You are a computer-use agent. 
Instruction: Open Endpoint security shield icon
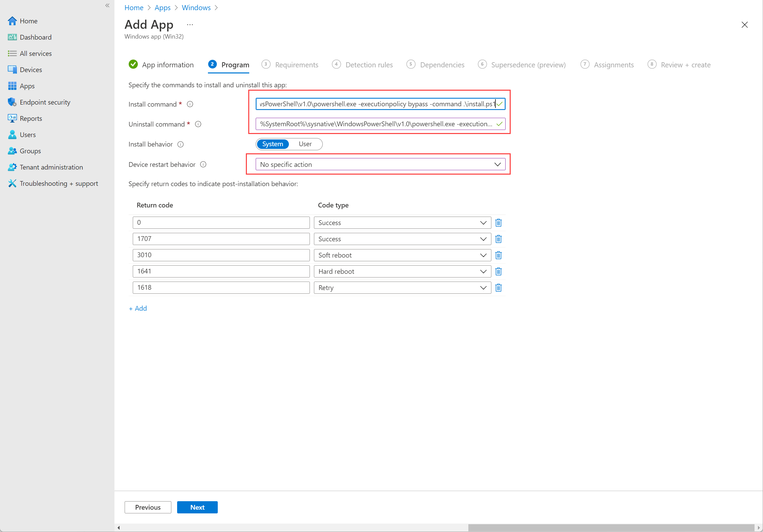pos(12,102)
